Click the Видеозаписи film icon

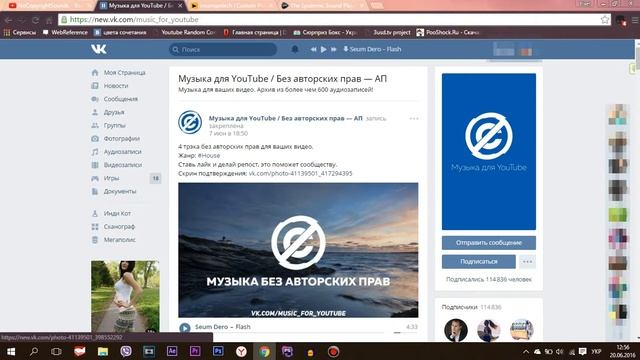(x=95, y=165)
